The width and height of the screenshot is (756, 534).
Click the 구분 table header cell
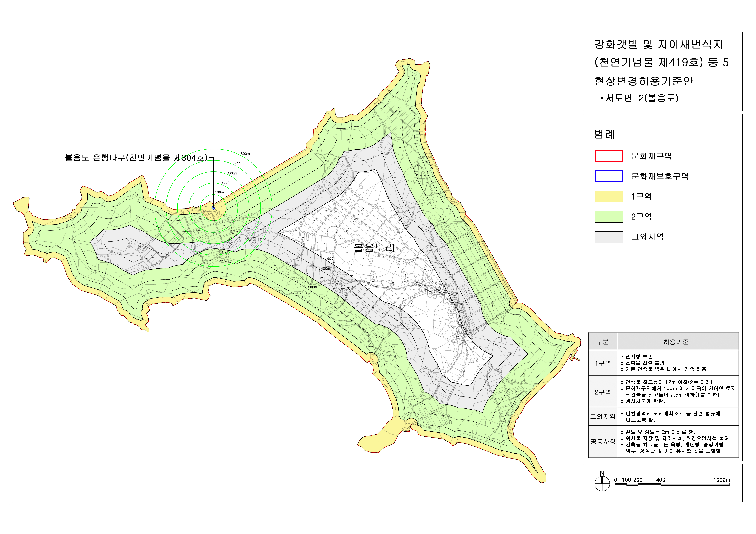[602, 342]
